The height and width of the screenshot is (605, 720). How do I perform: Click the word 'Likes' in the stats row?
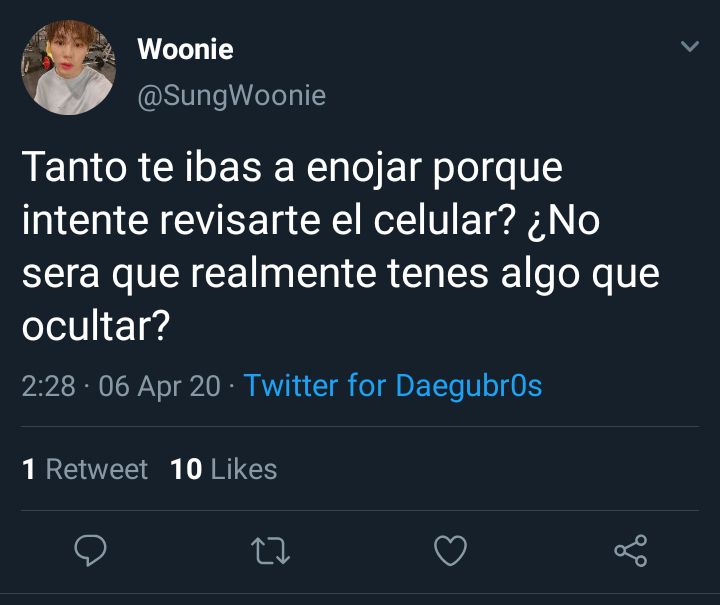[244, 469]
